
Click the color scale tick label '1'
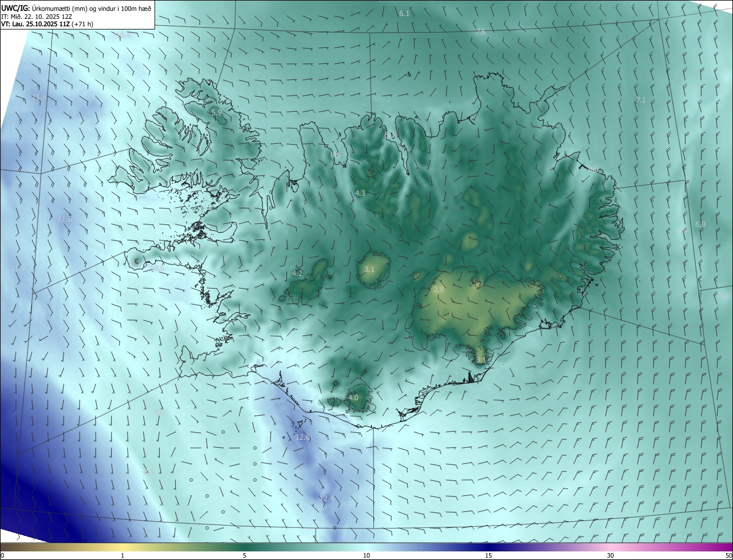click(x=123, y=555)
